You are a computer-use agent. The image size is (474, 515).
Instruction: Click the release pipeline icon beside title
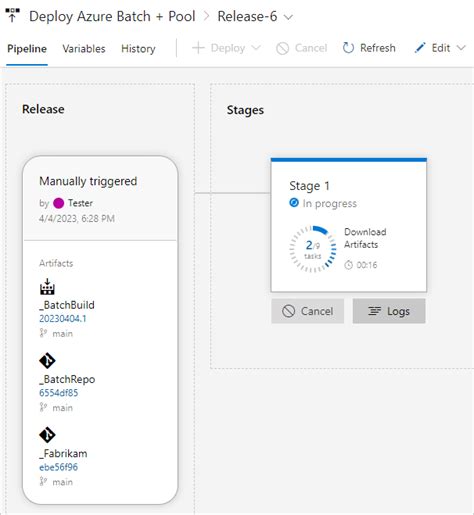tap(13, 16)
